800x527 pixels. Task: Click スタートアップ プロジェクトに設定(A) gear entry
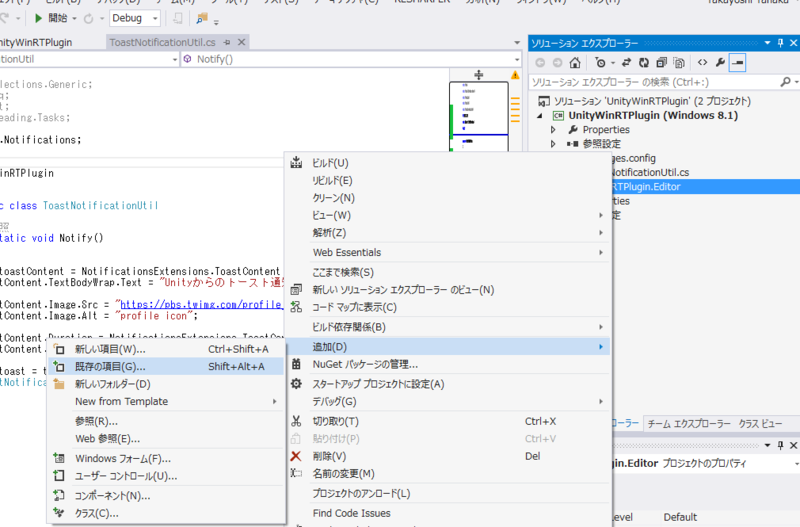point(378,384)
